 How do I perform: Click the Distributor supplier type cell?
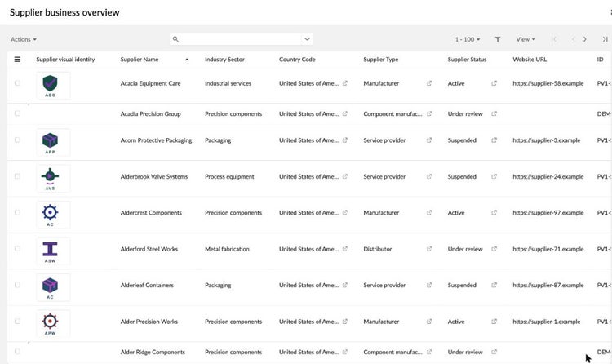click(378, 249)
